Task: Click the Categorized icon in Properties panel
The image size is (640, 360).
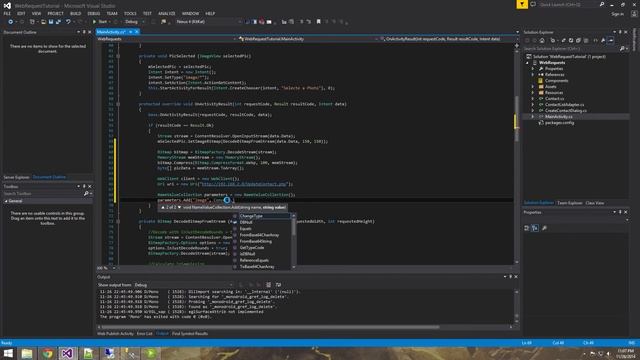Action: coord(527,228)
